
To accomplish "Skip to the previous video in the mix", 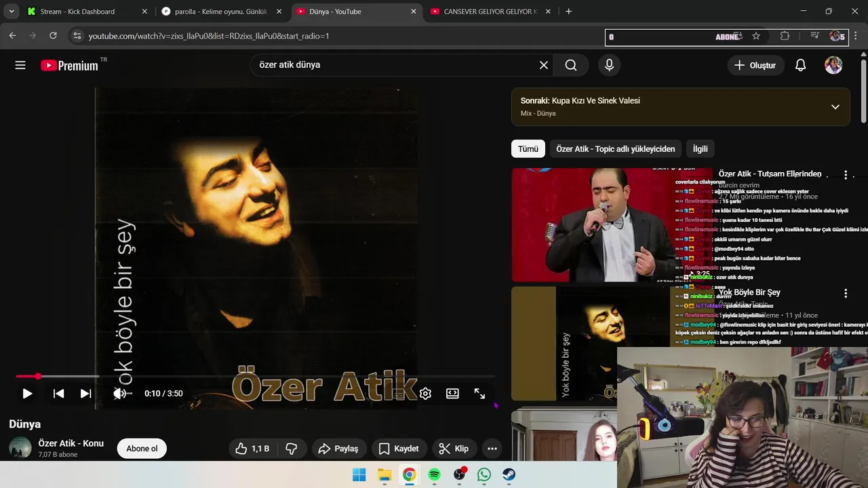I will pos(59,393).
